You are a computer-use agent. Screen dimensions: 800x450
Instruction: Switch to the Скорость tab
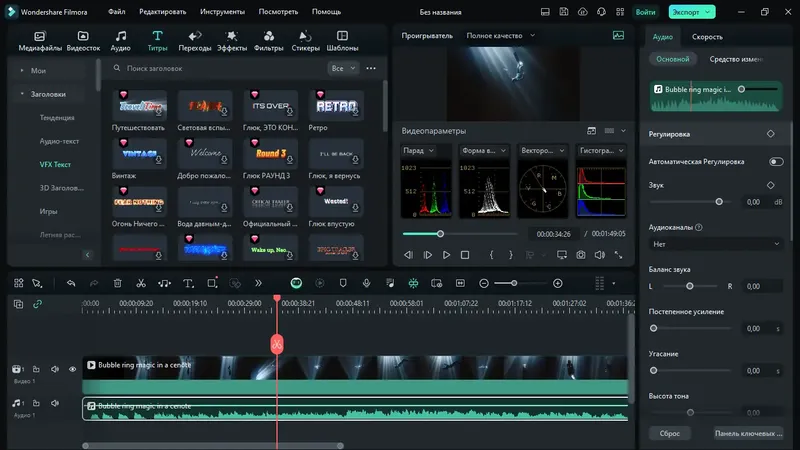tap(707, 35)
